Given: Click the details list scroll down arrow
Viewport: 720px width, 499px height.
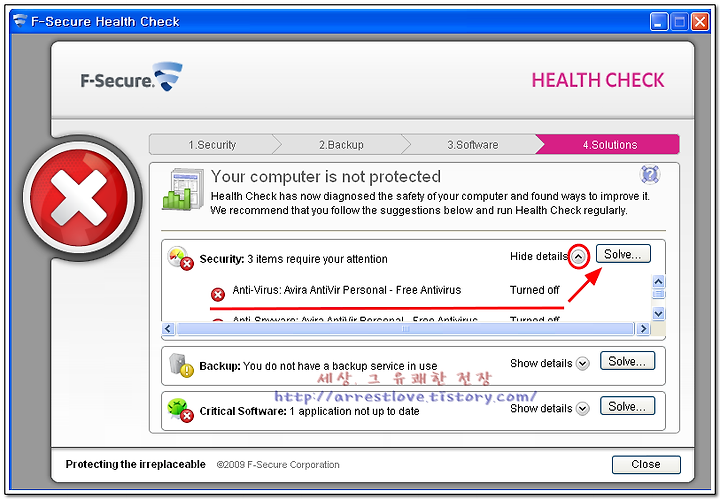Looking at the screenshot, I should tap(658, 314).
